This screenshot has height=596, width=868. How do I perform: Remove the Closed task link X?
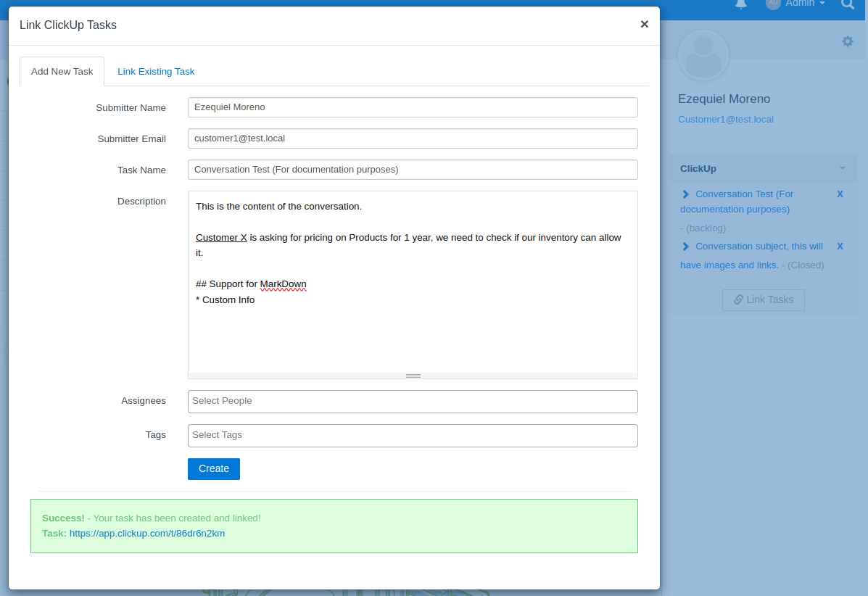(840, 247)
